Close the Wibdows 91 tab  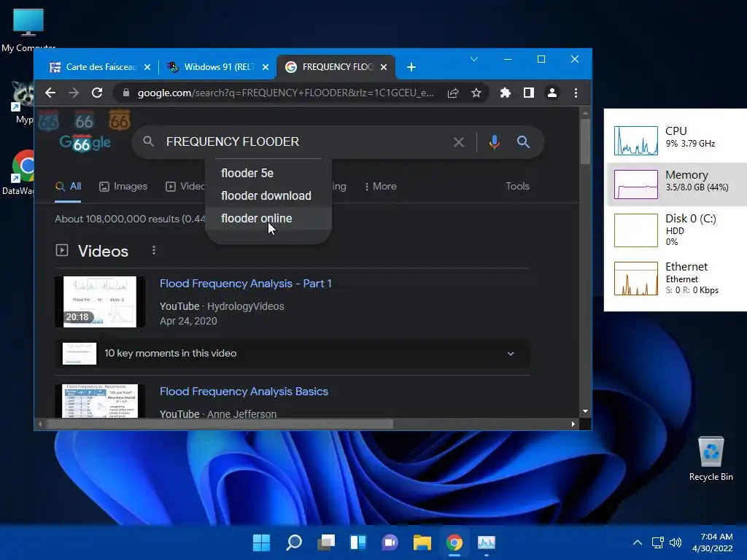coord(266,67)
